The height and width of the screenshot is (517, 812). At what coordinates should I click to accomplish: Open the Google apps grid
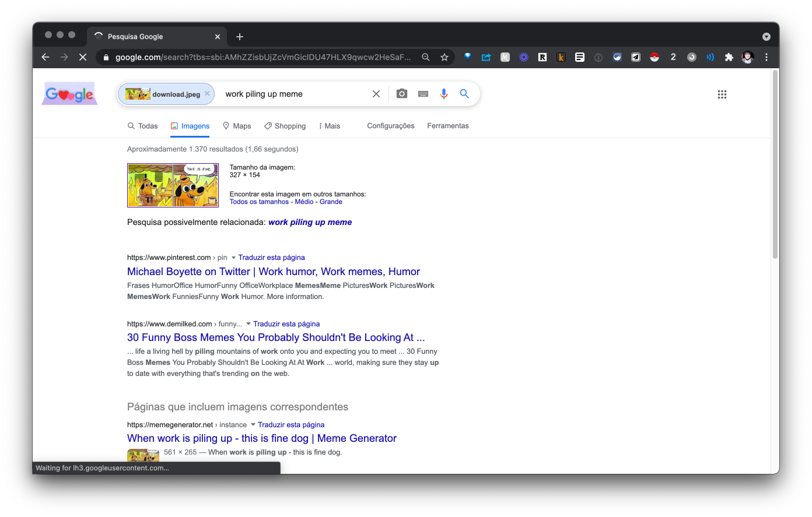pos(722,94)
